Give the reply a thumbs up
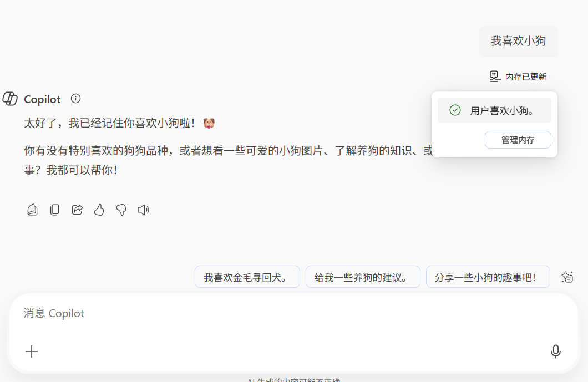This screenshot has height=382, width=588. (99, 210)
